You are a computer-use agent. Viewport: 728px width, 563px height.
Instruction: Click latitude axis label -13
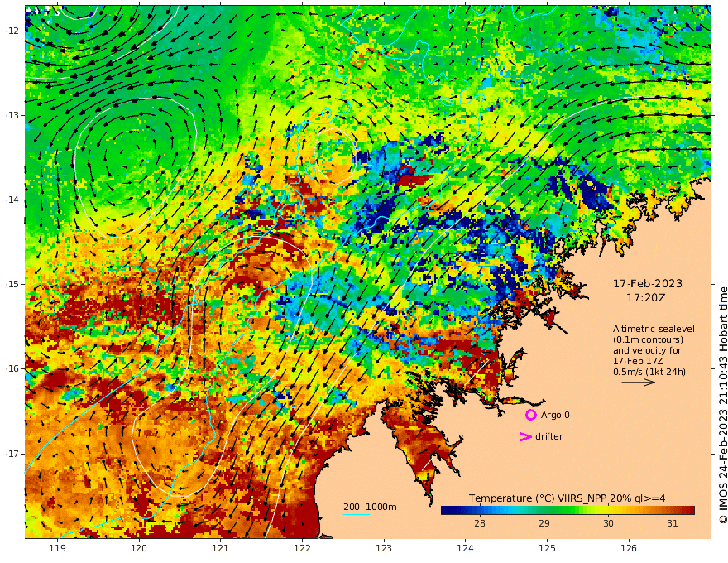(x=12, y=115)
